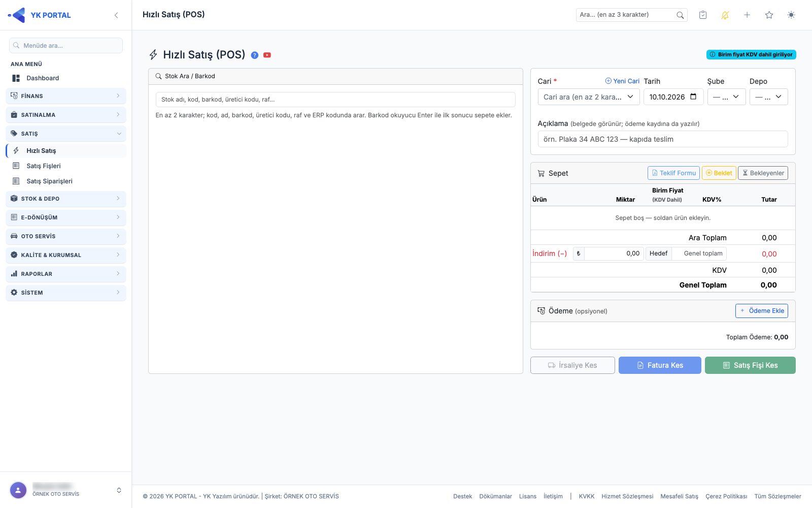Click the Fatura Kes button
Viewport: 812px width, 508px height.
[660, 365]
